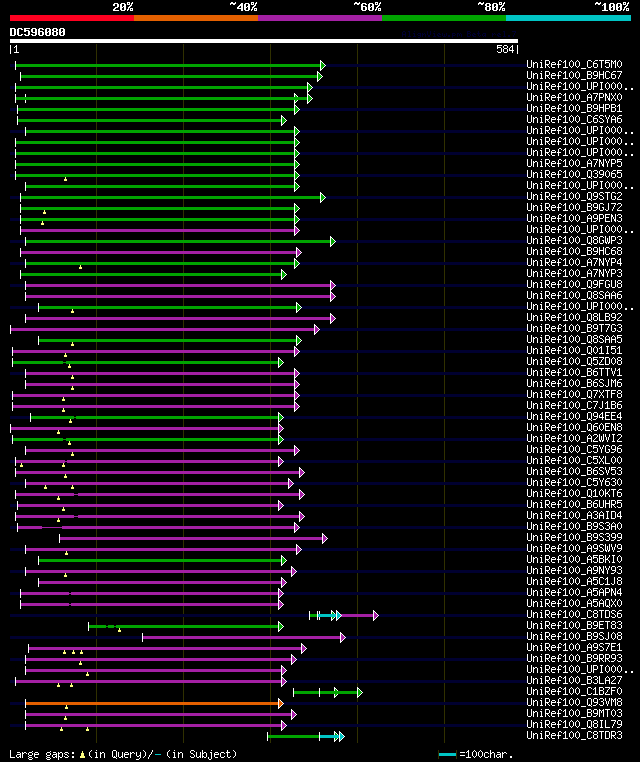This screenshot has width=640, height=762.
Task: Open the UniRef100_B9HPB1 hit label
Action: 574,108
